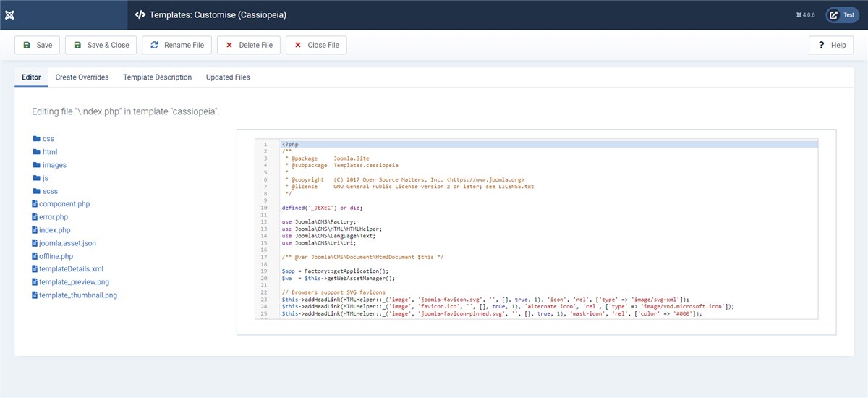
Task: Open the component.php file
Action: 64,204
